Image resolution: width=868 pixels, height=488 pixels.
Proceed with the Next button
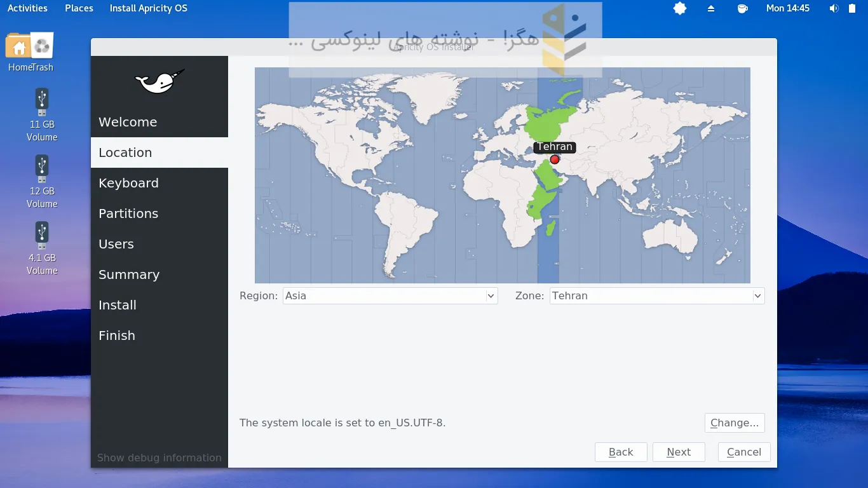[x=679, y=452]
